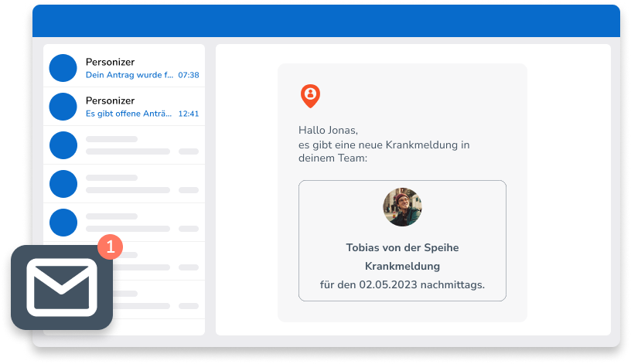This screenshot has height=364, width=631.
Task: Click the 07:38 timestamp
Action: tap(189, 75)
